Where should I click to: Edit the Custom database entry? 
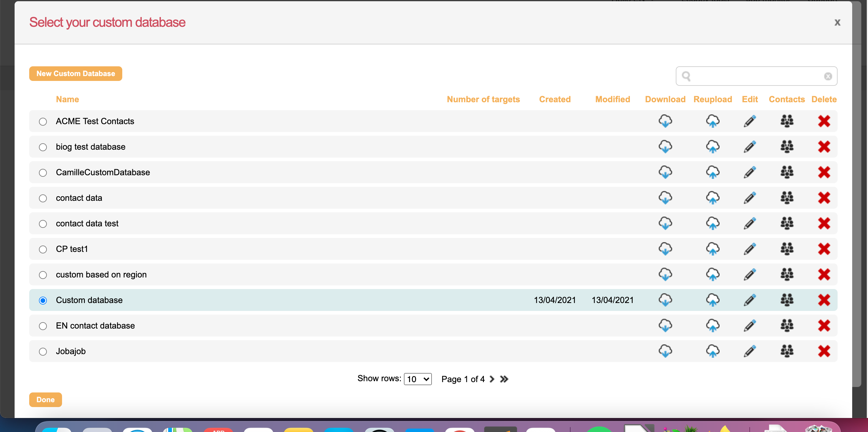[750, 300]
